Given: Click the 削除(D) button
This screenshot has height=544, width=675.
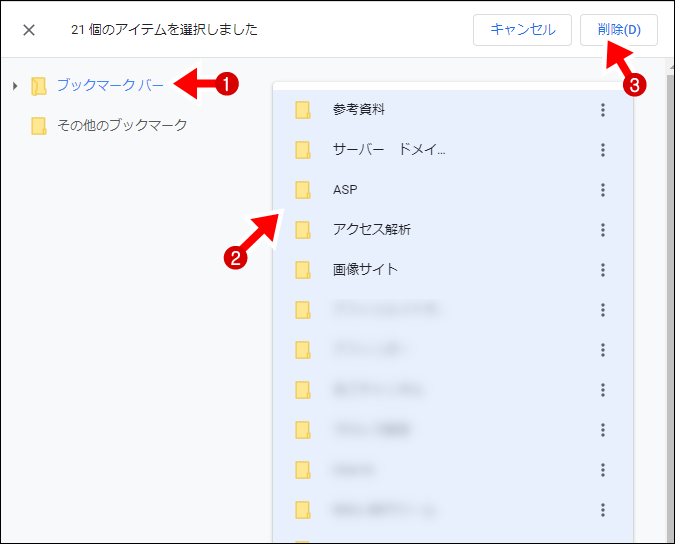Looking at the screenshot, I should tap(619, 30).
